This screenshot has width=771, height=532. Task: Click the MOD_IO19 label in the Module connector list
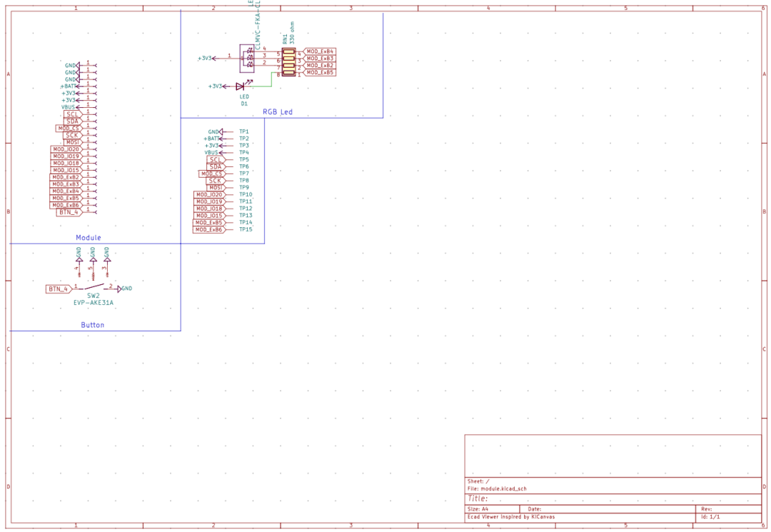(66, 156)
